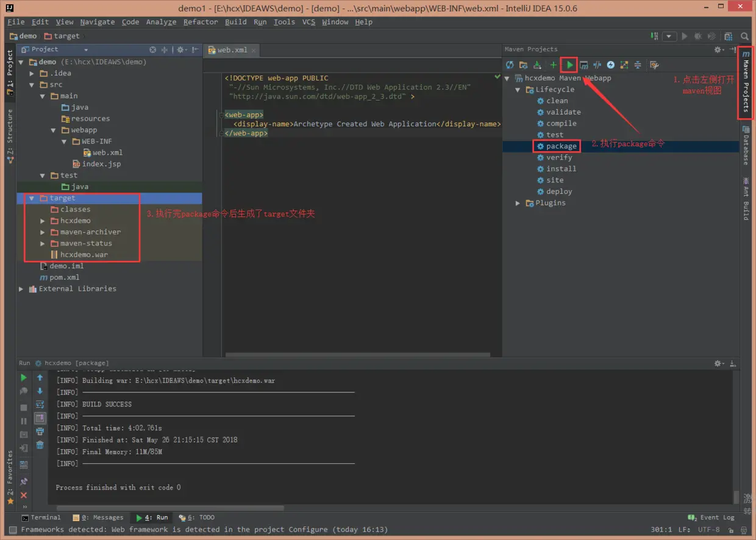Expand the maven-archiver folder
This screenshot has width=756, height=540.
click(x=43, y=232)
